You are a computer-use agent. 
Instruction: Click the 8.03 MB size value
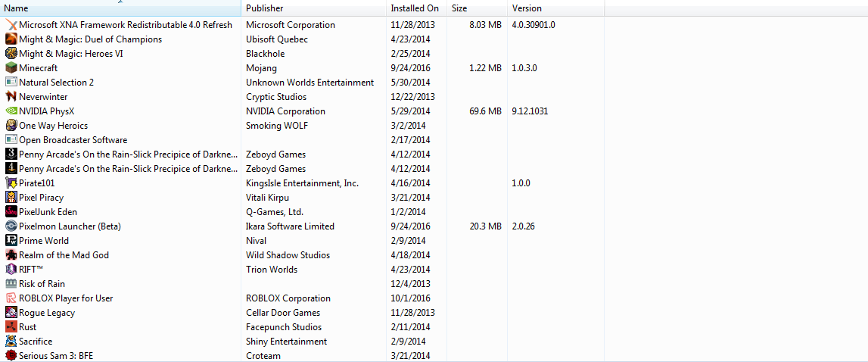coord(485,25)
